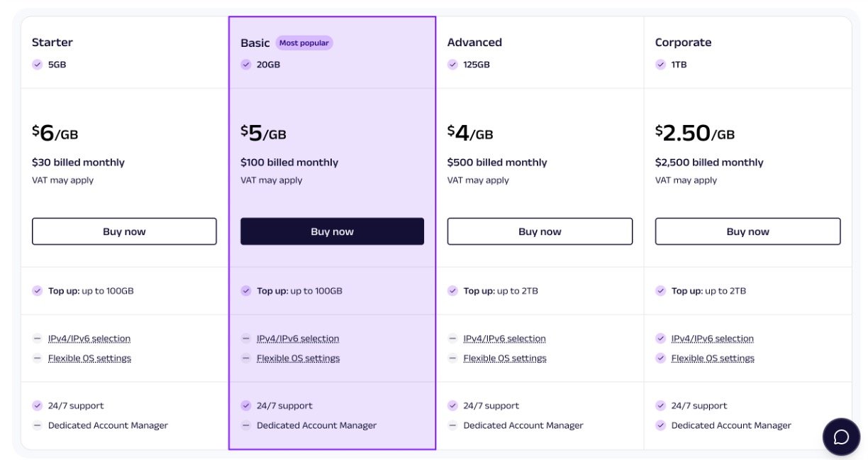Click the check icon by Advanced 24/7 support
Viewport: 868px width, 460px height.
click(452, 406)
